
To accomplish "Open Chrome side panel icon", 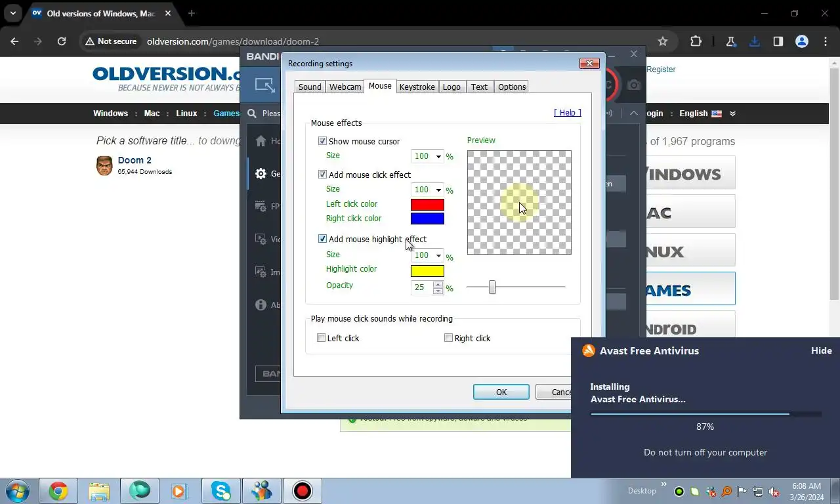I will pos(778,41).
